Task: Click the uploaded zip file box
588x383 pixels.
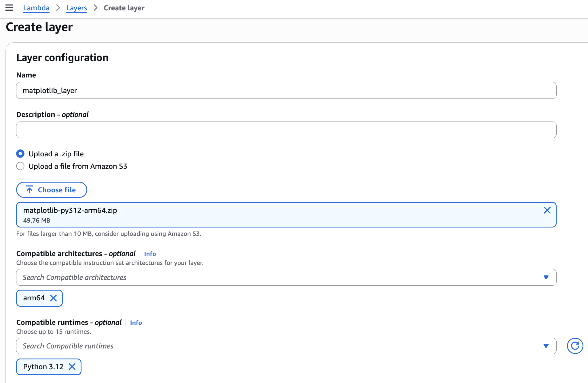Action: [x=276, y=215]
